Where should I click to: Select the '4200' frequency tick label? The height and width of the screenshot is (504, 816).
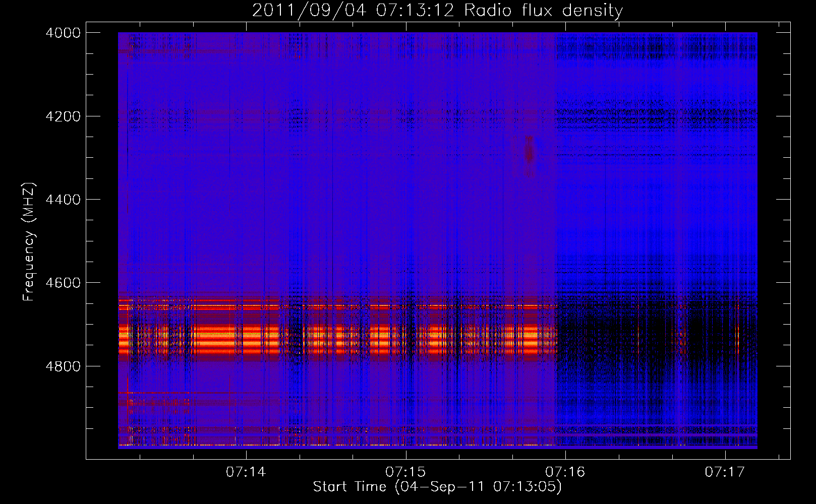tap(63, 116)
